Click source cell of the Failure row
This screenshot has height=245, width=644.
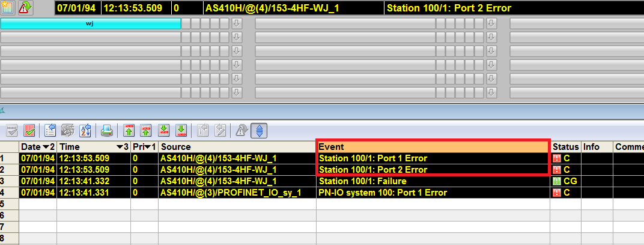237,181
